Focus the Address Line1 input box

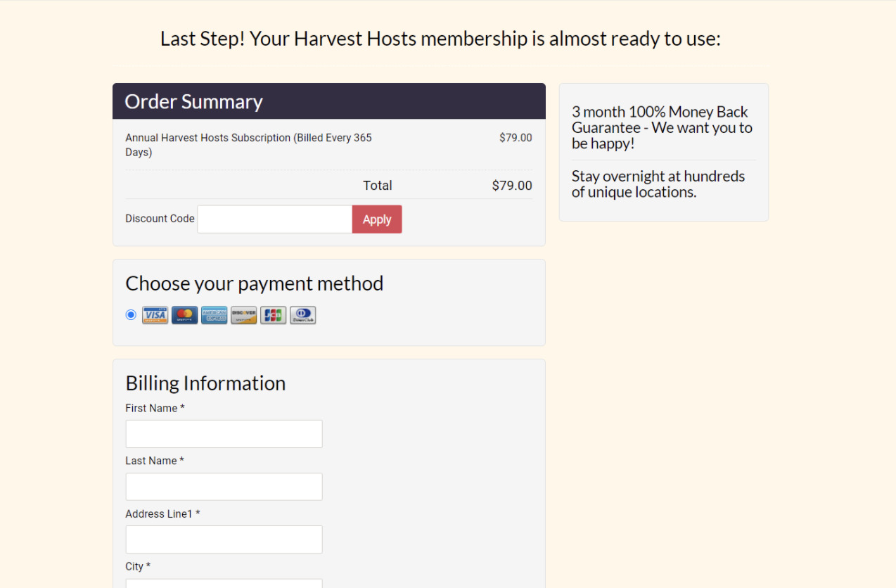[x=224, y=539]
